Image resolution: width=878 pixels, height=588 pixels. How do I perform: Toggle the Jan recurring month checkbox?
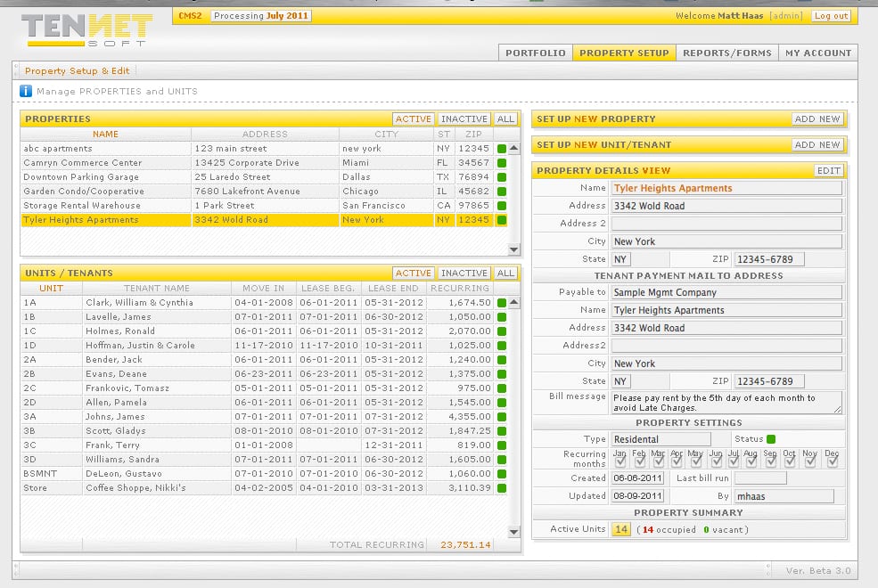point(620,461)
